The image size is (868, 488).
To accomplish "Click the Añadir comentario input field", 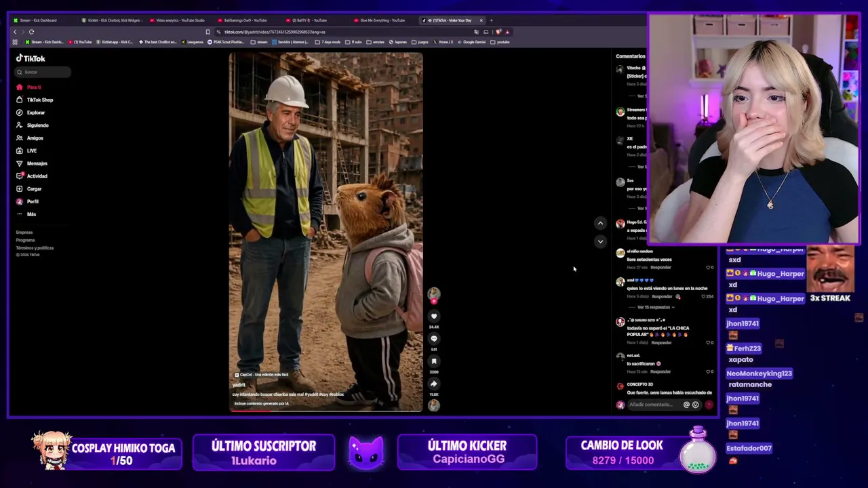I will (654, 405).
